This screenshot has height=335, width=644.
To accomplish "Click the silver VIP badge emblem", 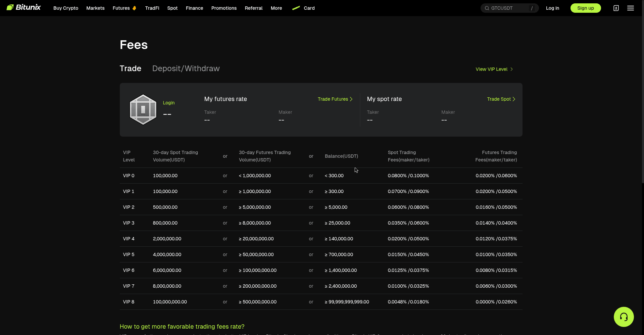I will [143, 109].
